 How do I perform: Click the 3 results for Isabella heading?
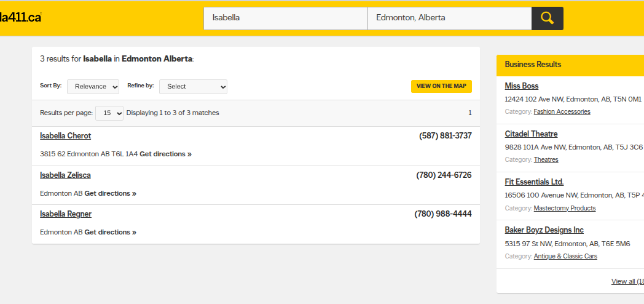click(117, 59)
